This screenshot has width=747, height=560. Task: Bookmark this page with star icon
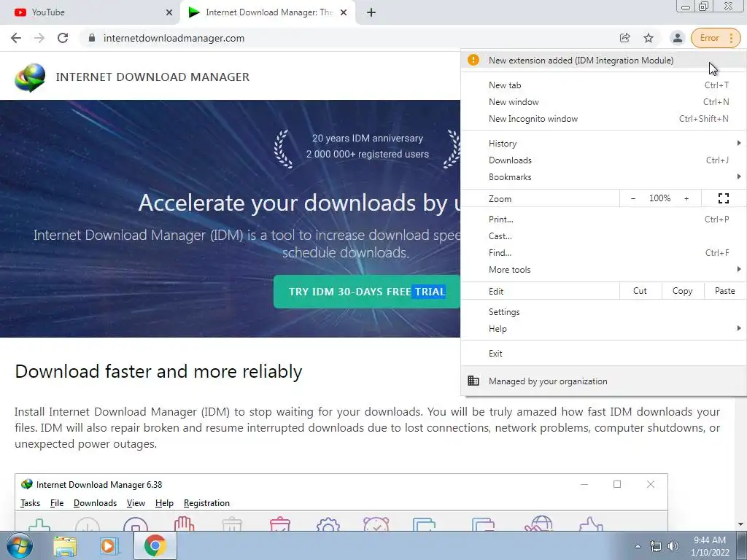pos(649,38)
